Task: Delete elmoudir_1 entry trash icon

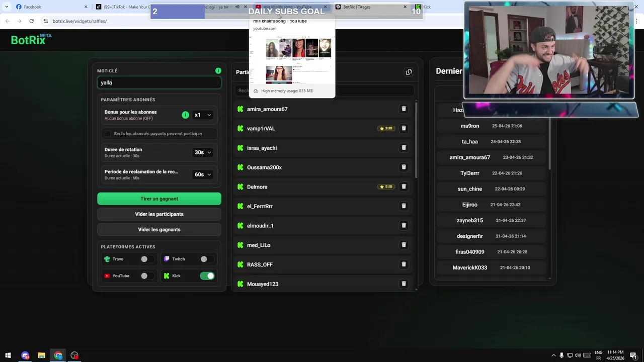Action: (404, 225)
